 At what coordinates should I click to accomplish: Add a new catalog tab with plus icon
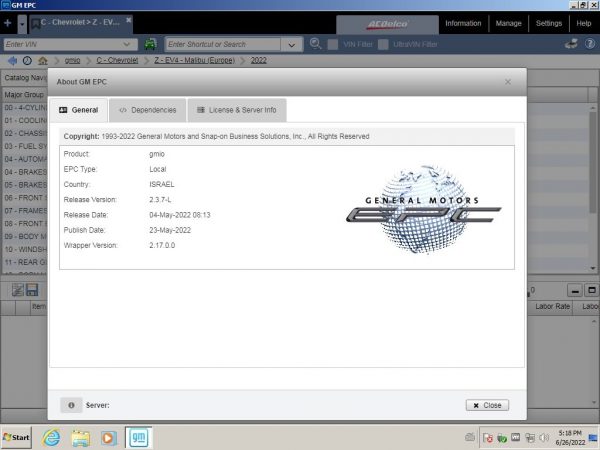7,23
